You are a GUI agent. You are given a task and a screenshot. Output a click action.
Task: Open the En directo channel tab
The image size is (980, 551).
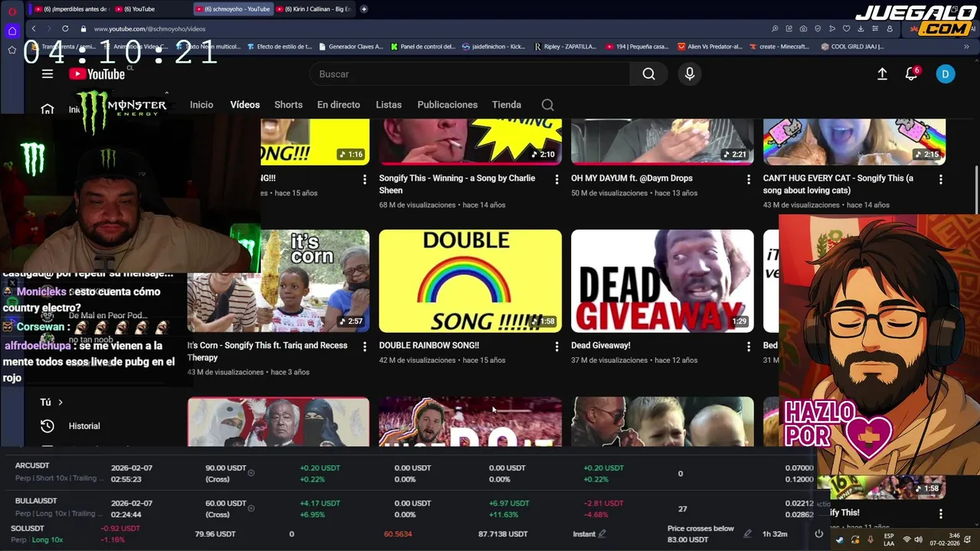tap(338, 105)
